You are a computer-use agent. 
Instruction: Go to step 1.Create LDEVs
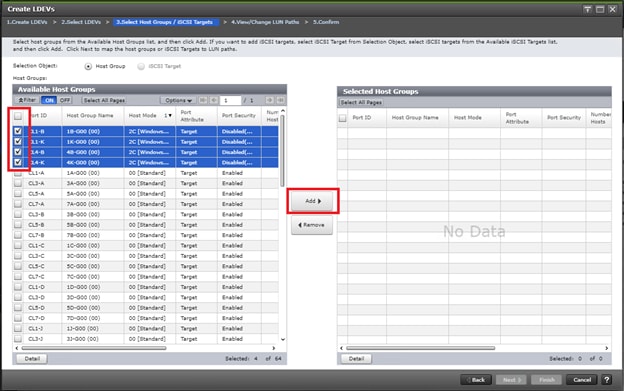click(x=27, y=22)
